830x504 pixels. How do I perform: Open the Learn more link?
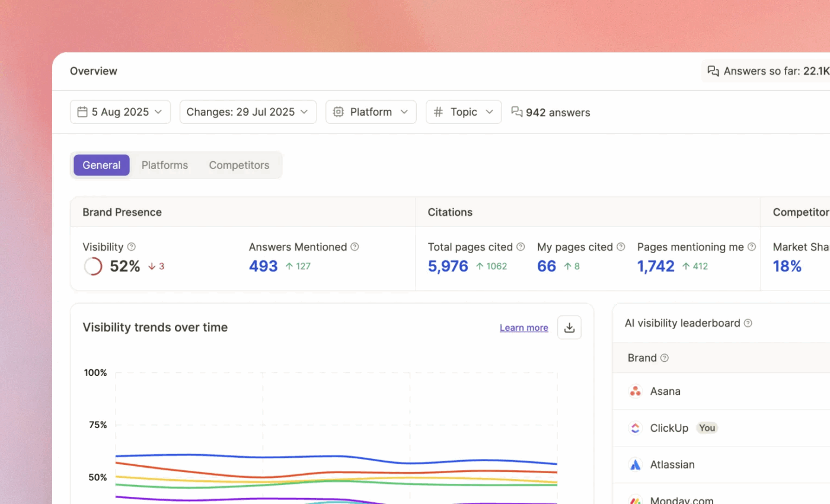tap(523, 327)
